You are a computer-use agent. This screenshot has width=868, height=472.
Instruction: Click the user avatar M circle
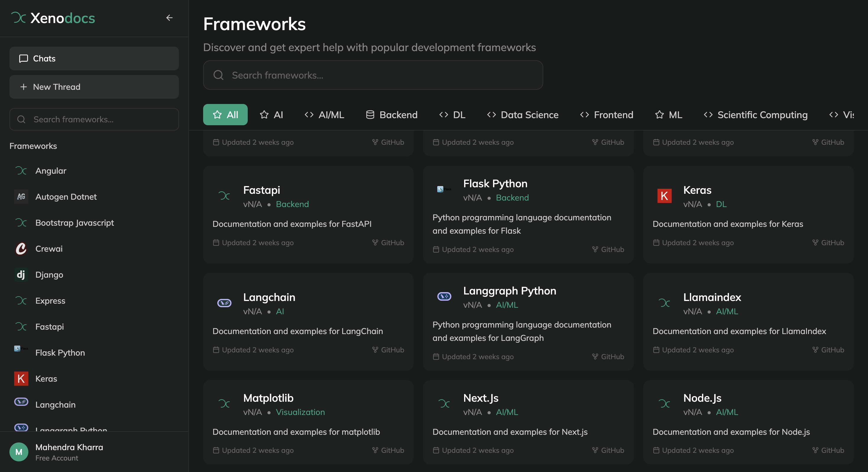click(x=19, y=452)
